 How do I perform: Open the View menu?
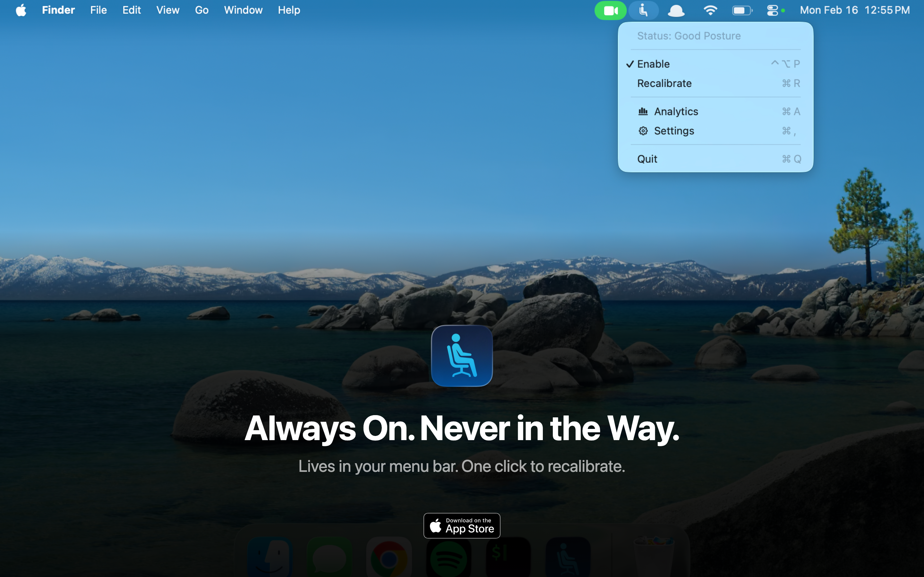167,10
